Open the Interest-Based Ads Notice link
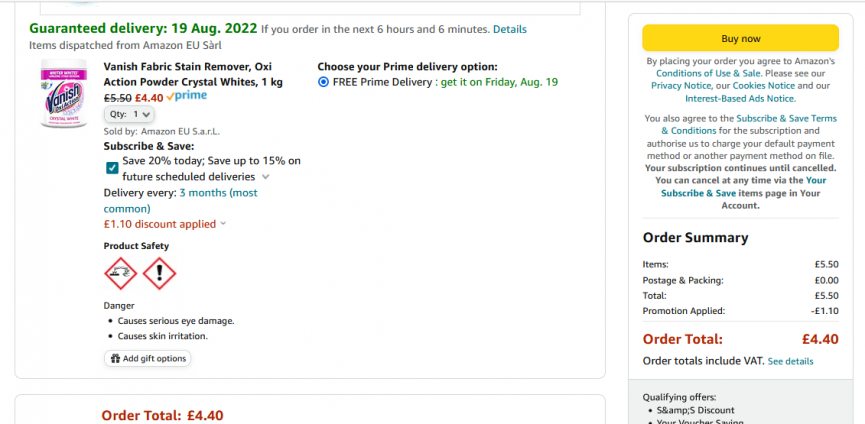Image resolution: width=865 pixels, height=424 pixels. (x=739, y=98)
